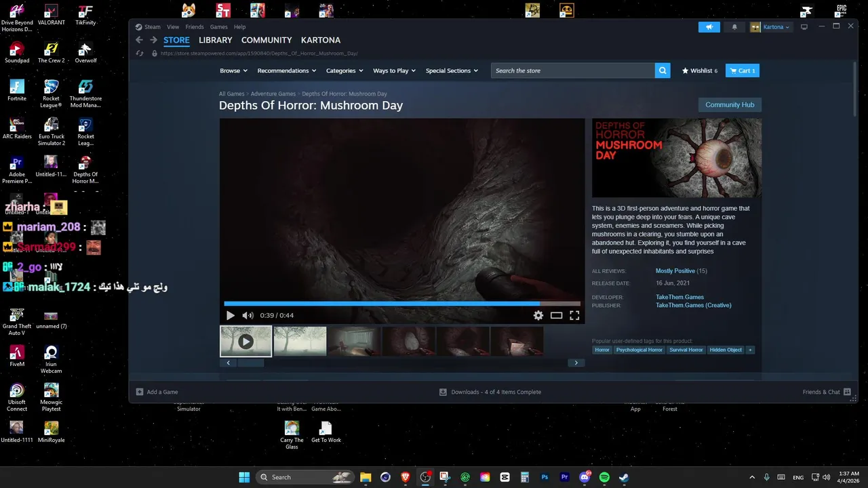Open the TakeThem.Games (Creative) publisher link
Screen dimensions: 868x488
pyautogui.click(x=693, y=305)
